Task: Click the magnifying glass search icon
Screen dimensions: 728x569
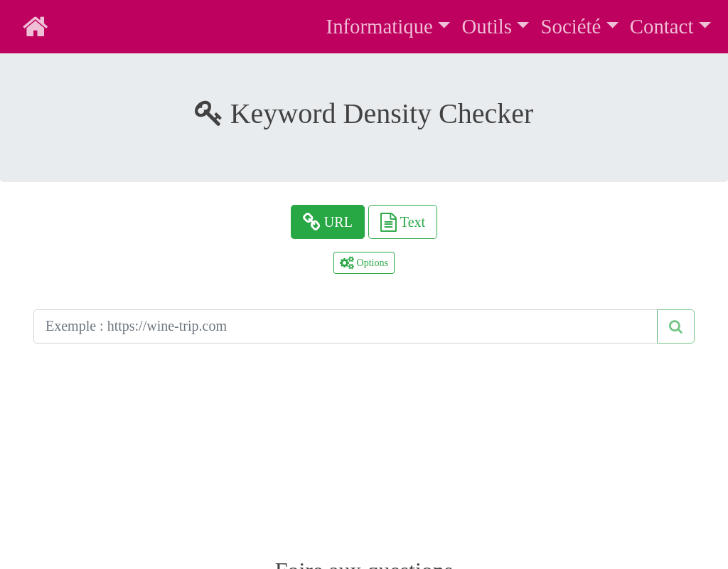Action: [675, 326]
